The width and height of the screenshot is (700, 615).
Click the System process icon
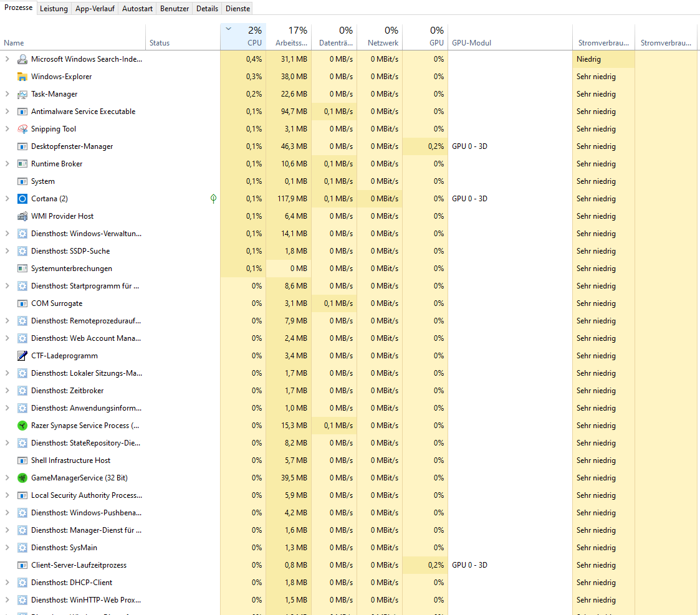click(x=22, y=181)
